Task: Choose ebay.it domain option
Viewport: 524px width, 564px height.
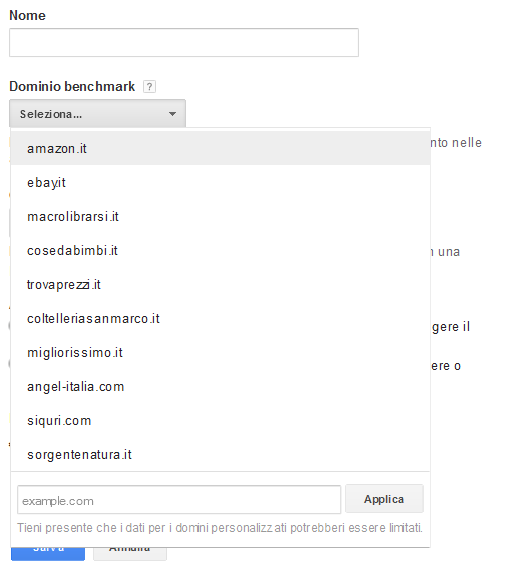Action: click(x=220, y=182)
